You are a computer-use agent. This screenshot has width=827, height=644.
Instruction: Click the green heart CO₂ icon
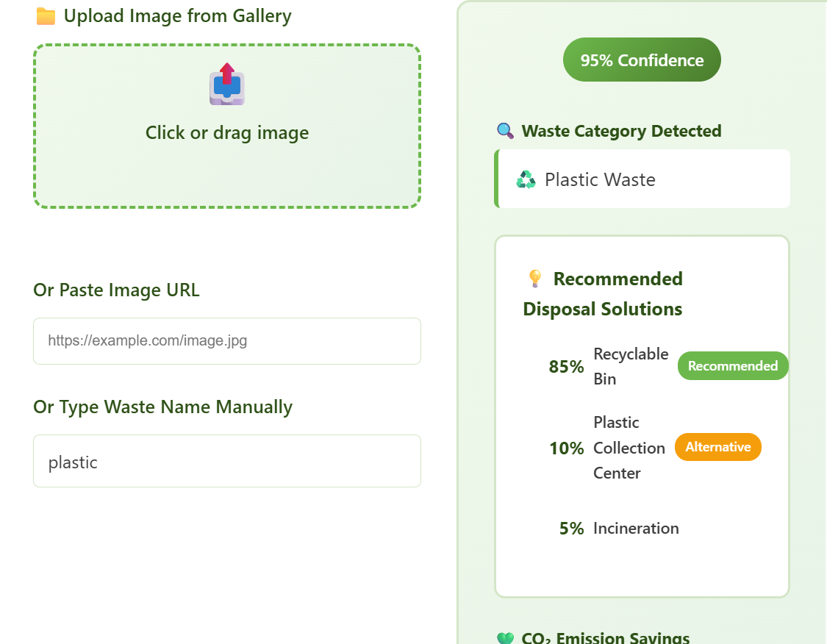click(505, 637)
